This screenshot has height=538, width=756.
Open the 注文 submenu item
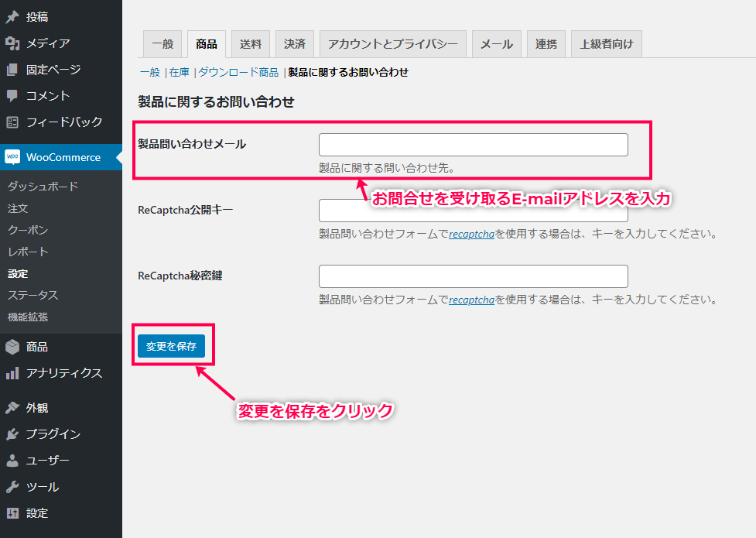point(18,208)
